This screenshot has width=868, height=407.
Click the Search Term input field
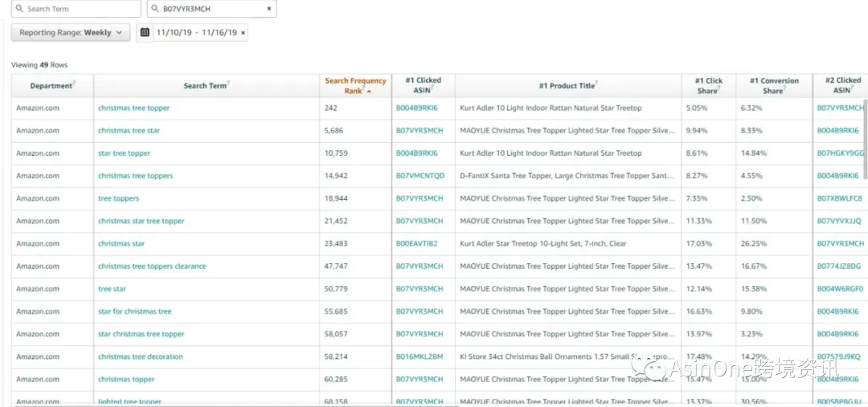(x=76, y=9)
